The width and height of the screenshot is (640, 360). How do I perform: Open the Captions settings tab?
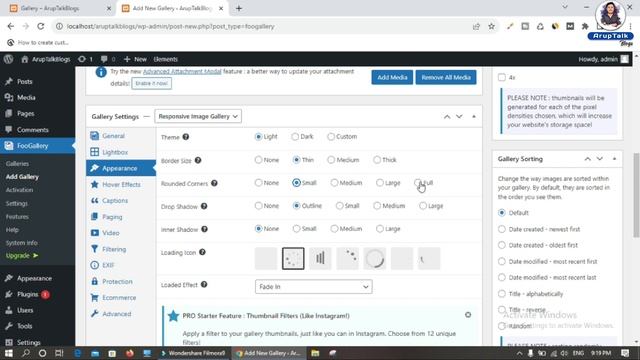(x=115, y=201)
